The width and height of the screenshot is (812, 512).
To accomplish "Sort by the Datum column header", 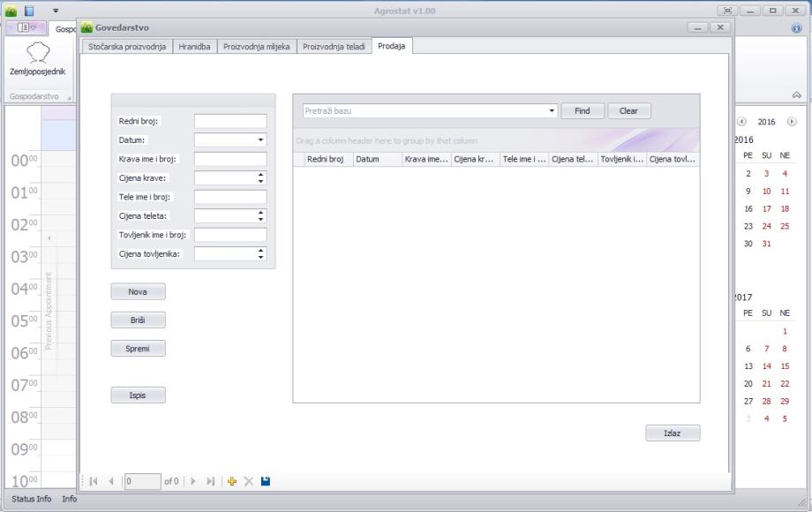I will click(x=376, y=160).
